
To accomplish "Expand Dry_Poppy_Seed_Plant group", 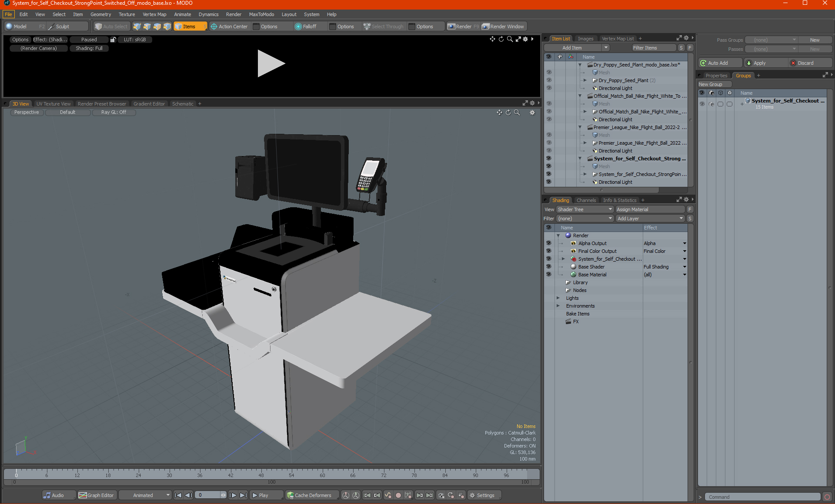I will point(585,80).
